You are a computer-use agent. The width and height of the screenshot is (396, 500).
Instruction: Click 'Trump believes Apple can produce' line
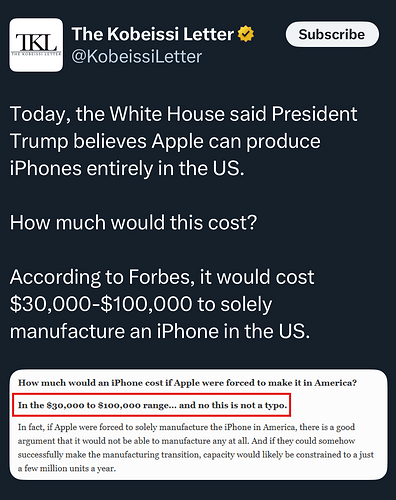[x=165, y=141]
